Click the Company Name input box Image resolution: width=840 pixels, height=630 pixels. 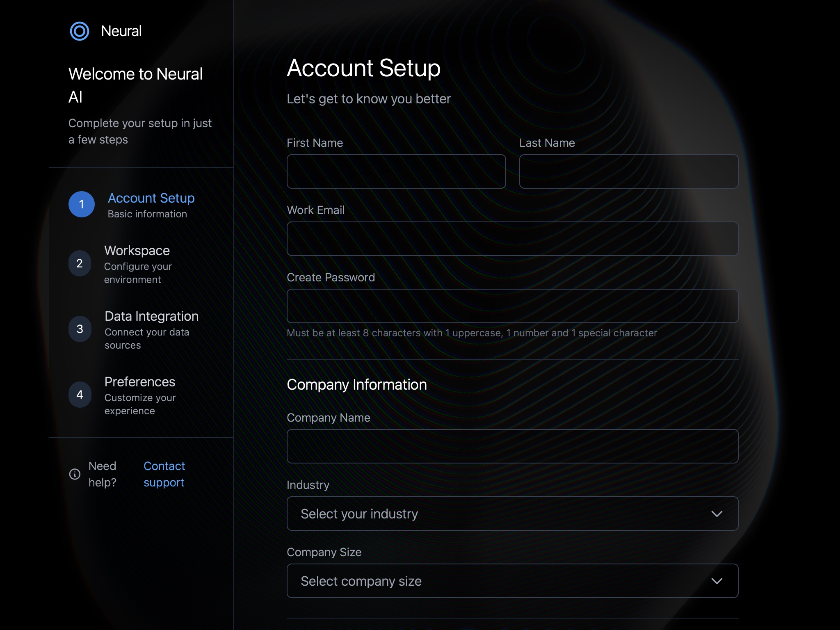512,446
